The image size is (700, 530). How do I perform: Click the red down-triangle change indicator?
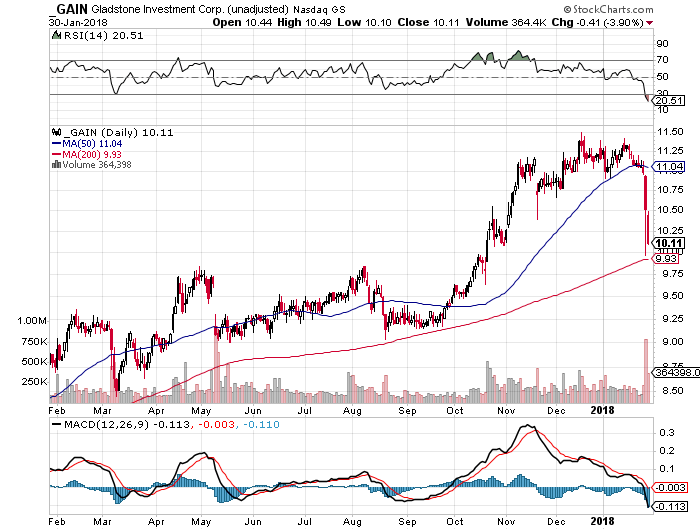pyautogui.click(x=650, y=23)
